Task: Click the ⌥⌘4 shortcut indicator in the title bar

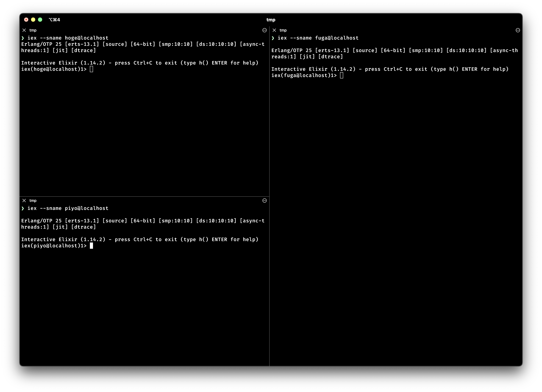Action: pos(54,20)
